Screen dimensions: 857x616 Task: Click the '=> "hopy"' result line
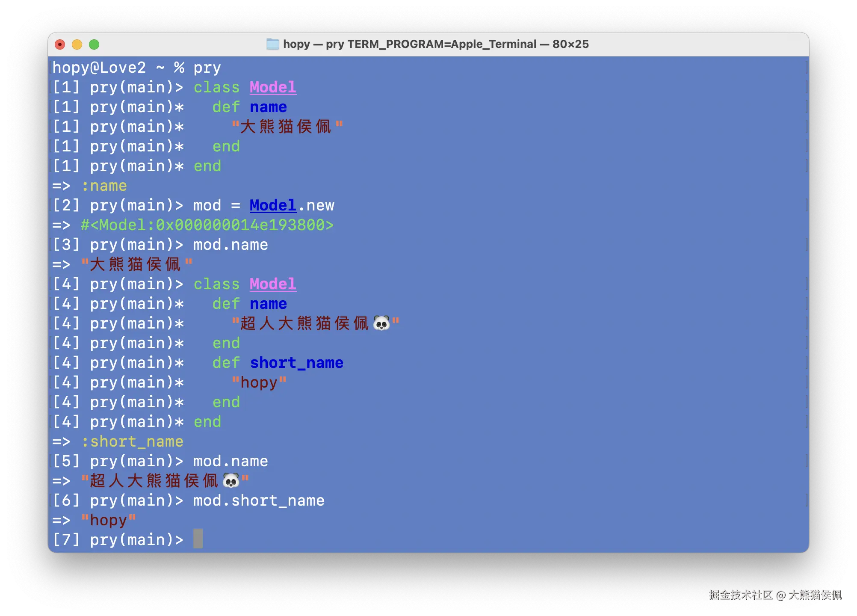(x=94, y=520)
